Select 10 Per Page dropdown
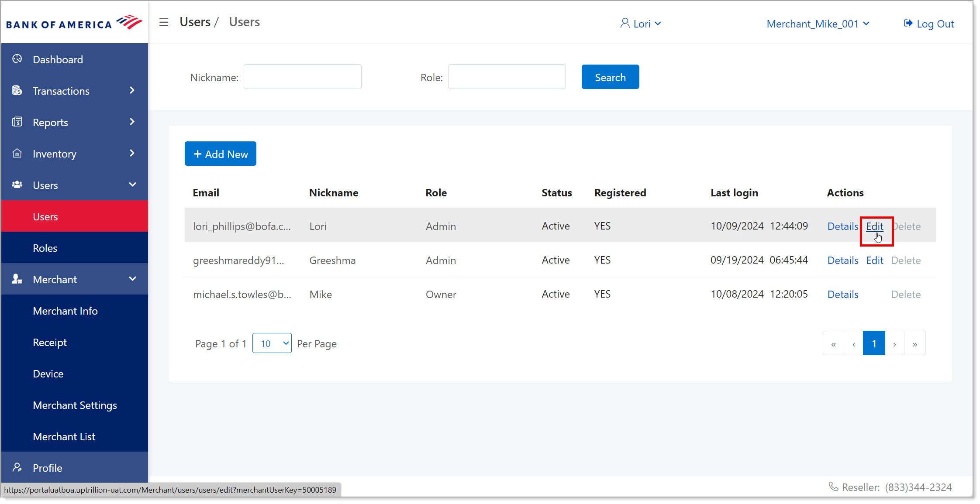Screen dimensions: 980x504 pos(272,343)
